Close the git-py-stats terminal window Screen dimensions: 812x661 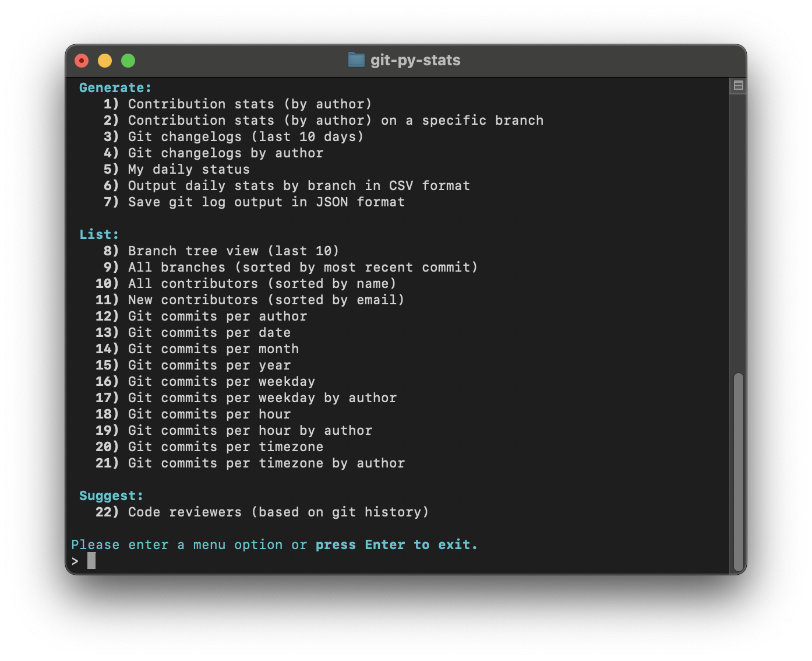pyautogui.click(x=82, y=61)
